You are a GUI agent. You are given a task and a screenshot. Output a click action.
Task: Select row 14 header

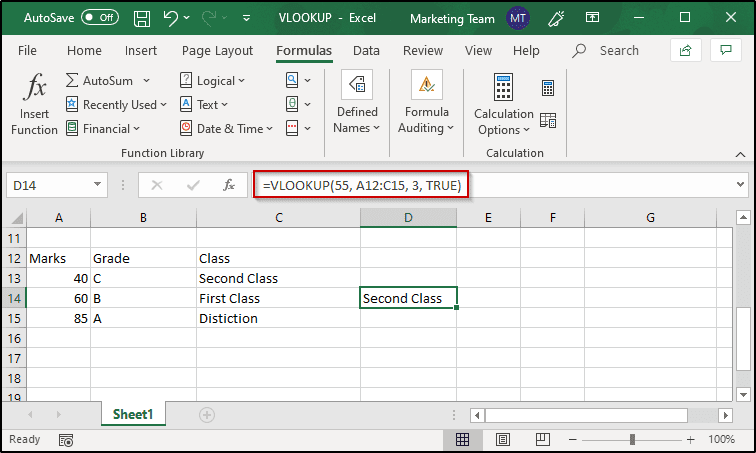pyautogui.click(x=14, y=298)
